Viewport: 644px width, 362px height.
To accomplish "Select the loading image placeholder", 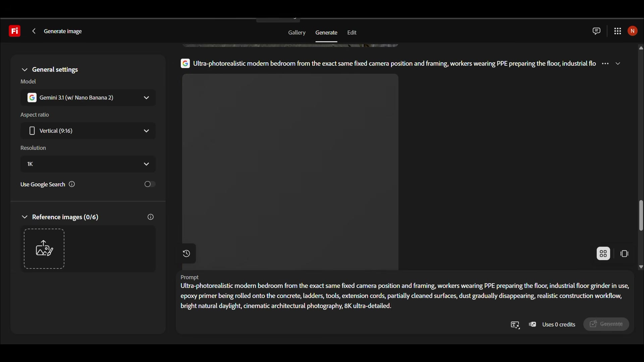I will (290, 172).
